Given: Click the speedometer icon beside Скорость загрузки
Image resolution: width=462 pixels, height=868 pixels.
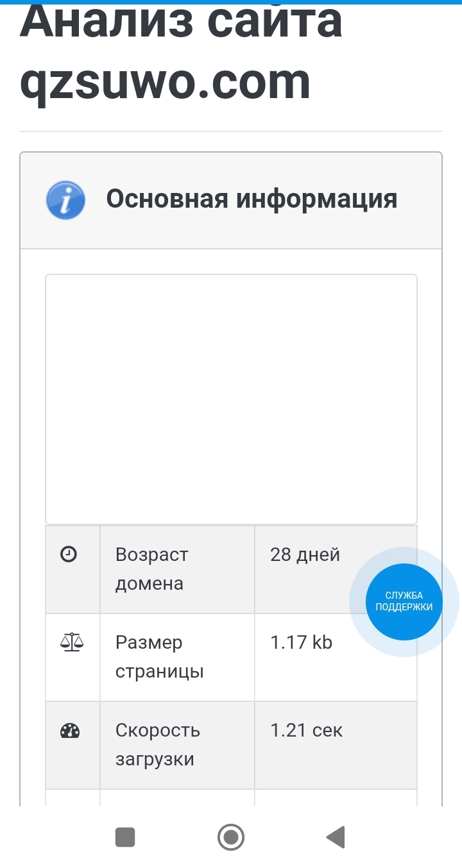Looking at the screenshot, I should pos(69,730).
